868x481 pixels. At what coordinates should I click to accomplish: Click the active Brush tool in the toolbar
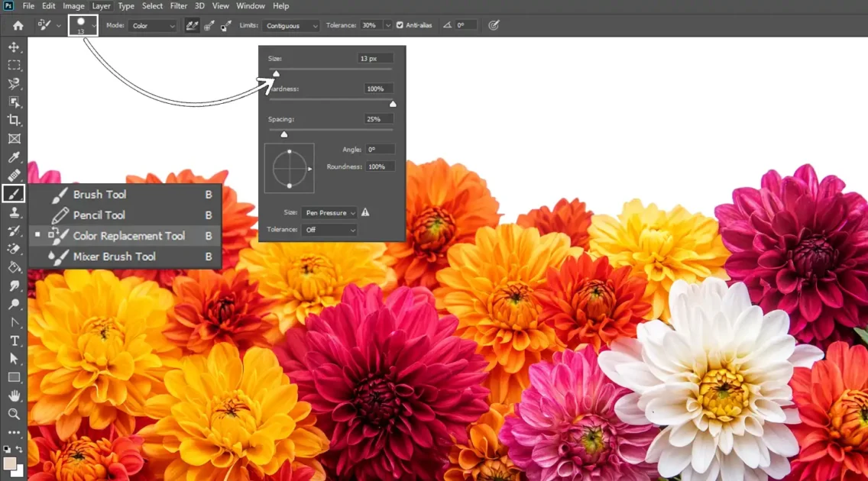[x=14, y=194]
